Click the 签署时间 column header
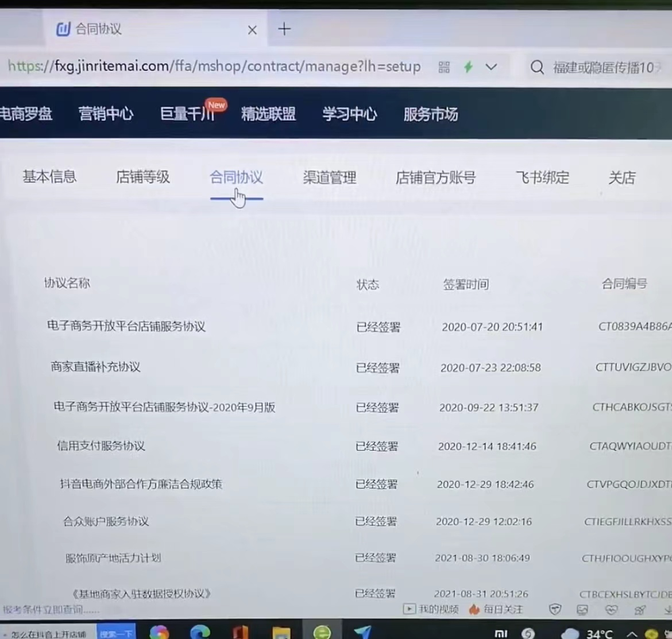The height and width of the screenshot is (639, 672). click(x=466, y=284)
